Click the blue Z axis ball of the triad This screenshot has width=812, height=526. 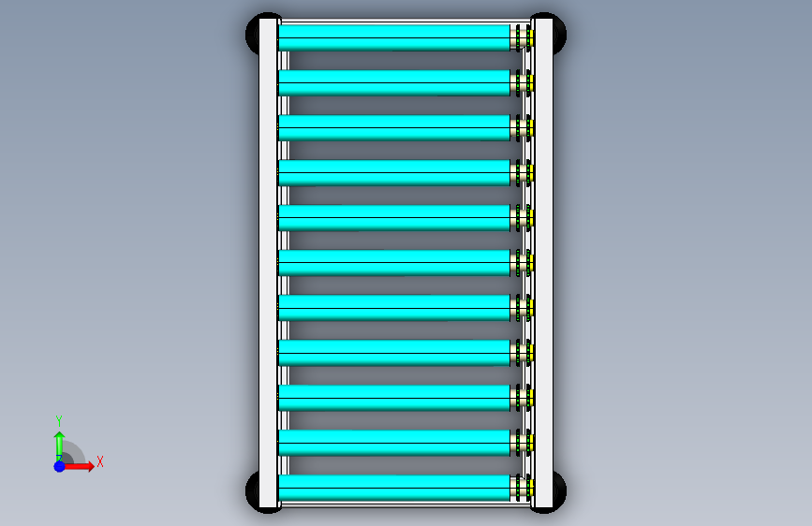point(60,466)
